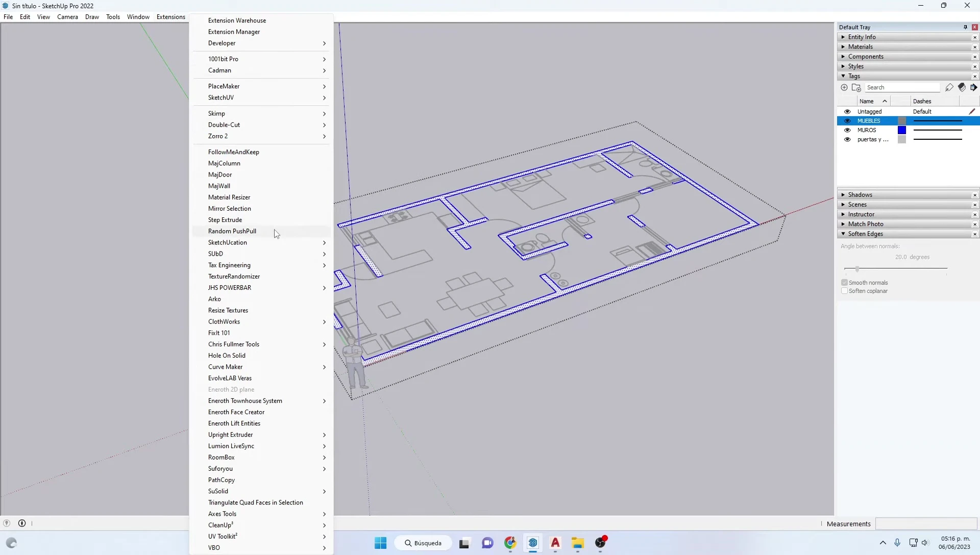Open the Windows Start button
Screen dimensions: 980x555
click(x=380, y=543)
